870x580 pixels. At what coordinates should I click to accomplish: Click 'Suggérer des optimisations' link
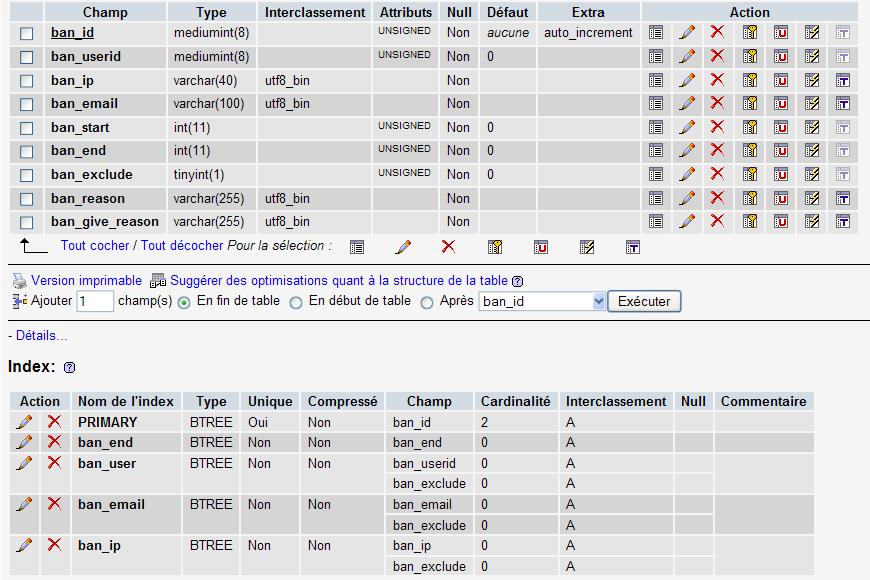pyautogui.click(x=339, y=280)
